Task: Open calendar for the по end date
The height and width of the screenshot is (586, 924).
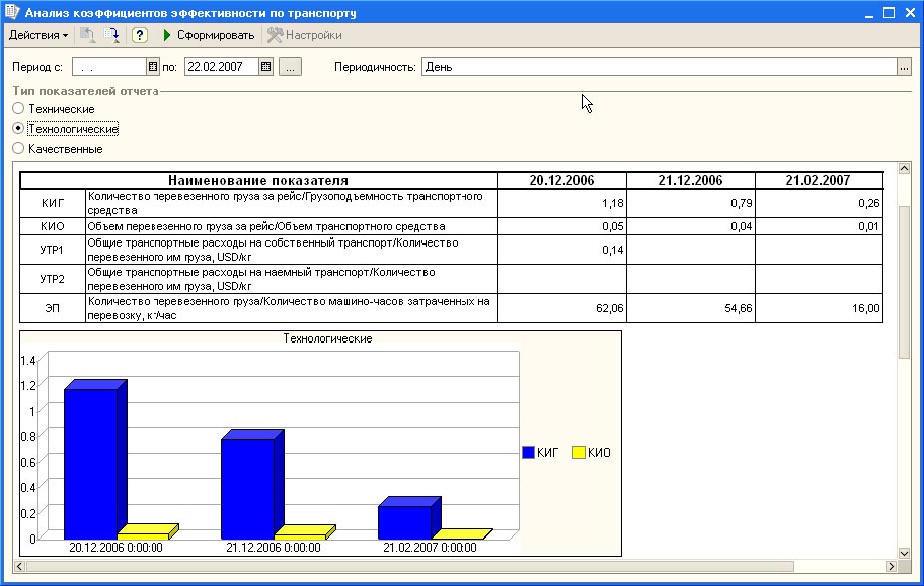Action: coord(265,67)
